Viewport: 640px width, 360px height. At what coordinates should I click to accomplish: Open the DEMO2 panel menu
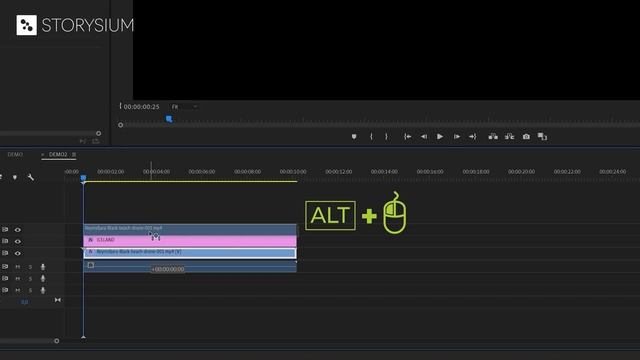74,154
